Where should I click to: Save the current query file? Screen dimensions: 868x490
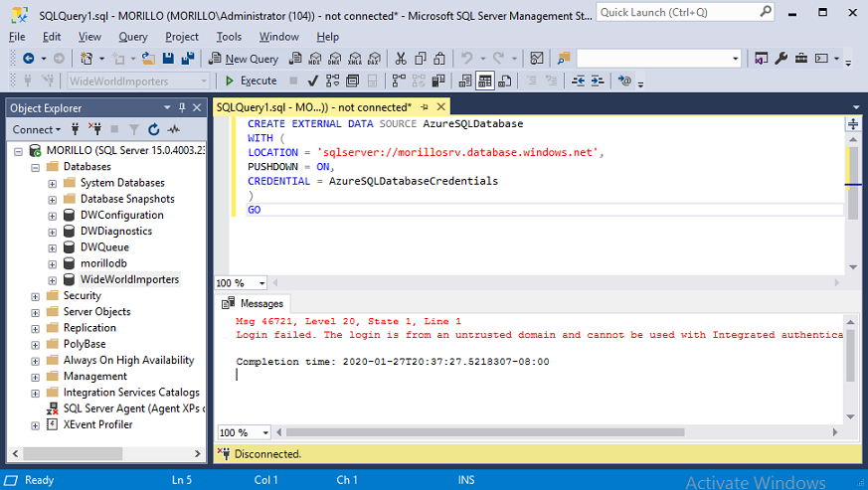168,58
